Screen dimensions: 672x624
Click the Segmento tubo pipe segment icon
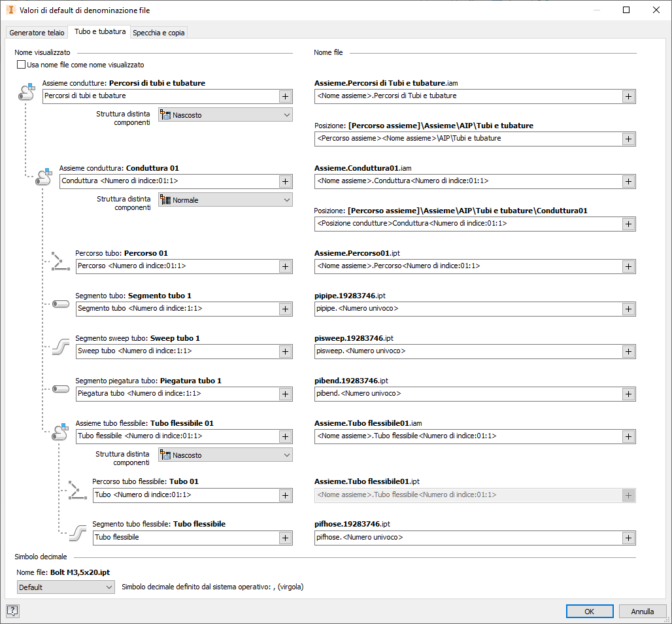pyautogui.click(x=60, y=304)
